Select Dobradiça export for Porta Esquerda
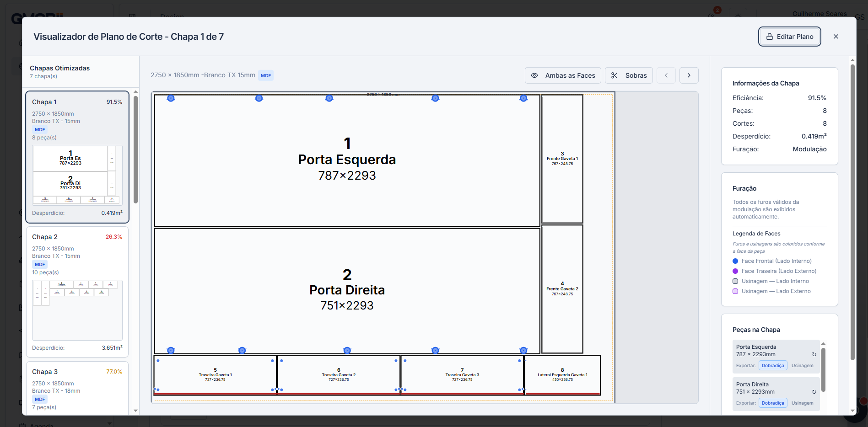Viewport: 868px width, 427px height. [773, 366]
